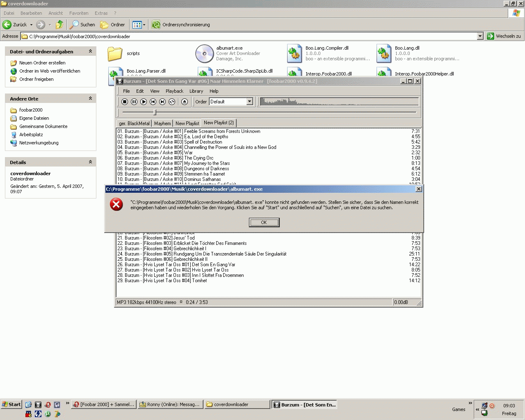Open the Datei menu in Explorer
The height and width of the screenshot is (420, 525).
coord(9,13)
